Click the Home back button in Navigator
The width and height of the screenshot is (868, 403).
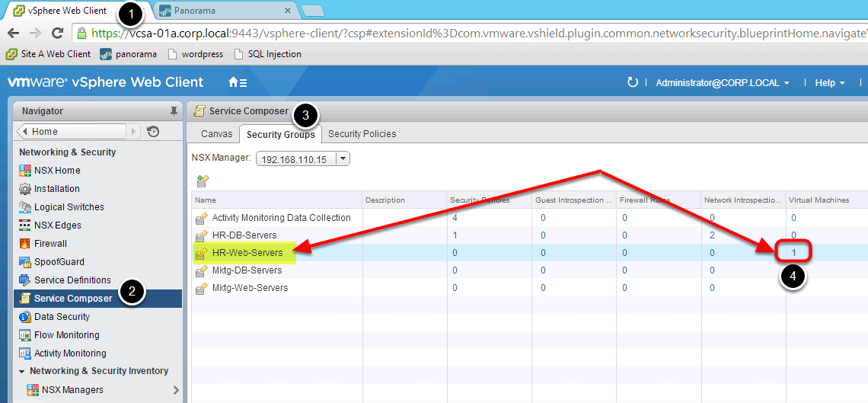tap(72, 132)
